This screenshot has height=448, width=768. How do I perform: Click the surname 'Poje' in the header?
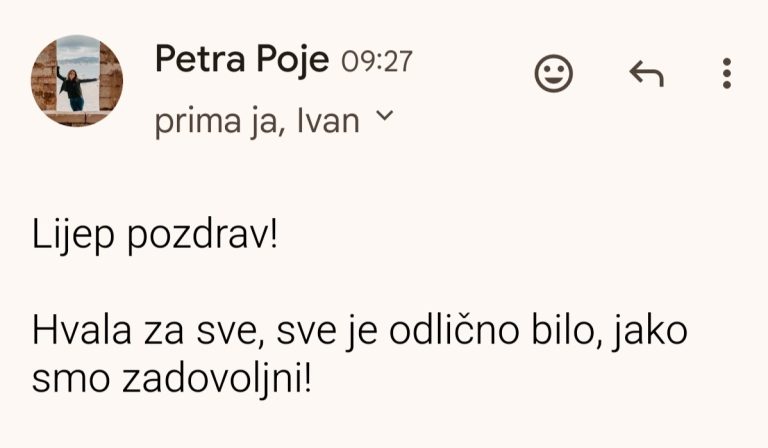point(292,61)
